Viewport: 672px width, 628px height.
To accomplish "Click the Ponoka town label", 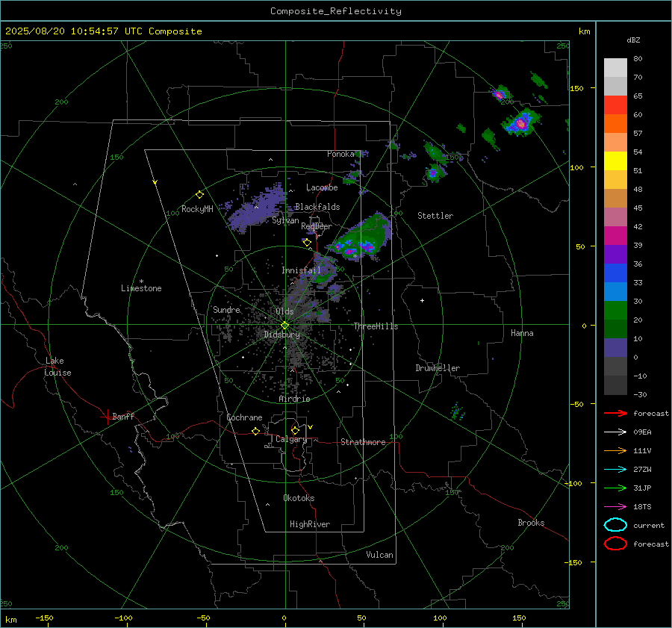I will click(340, 154).
